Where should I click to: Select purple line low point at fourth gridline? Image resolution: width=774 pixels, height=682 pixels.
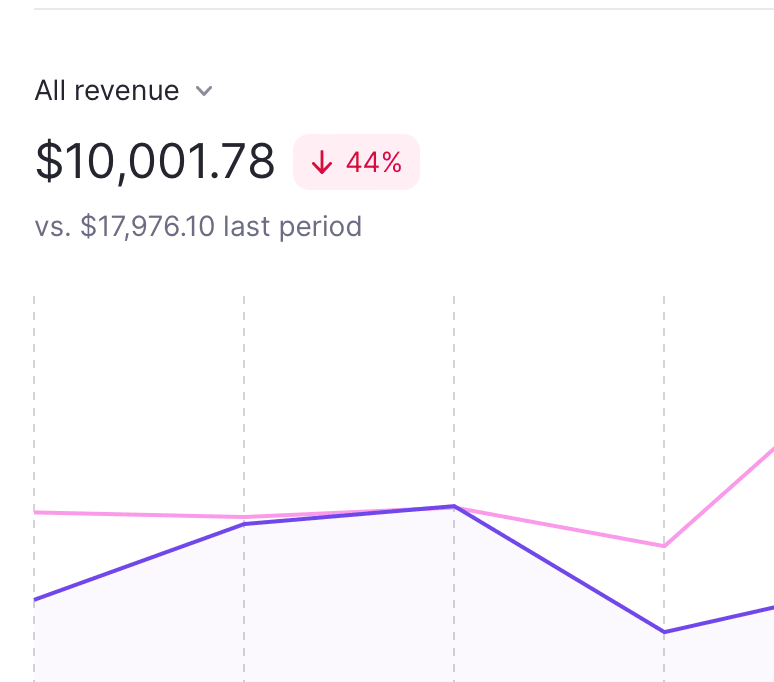click(x=664, y=632)
